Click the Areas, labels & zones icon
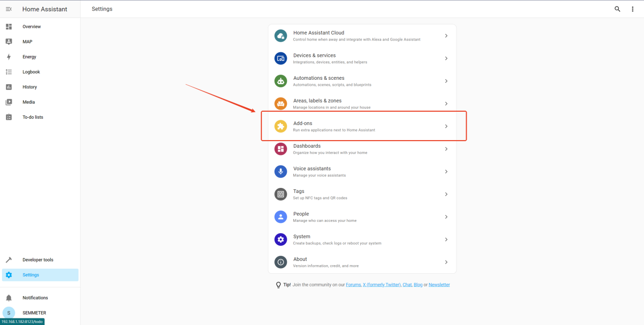Viewport: 644px width, 325px height. pos(281,104)
